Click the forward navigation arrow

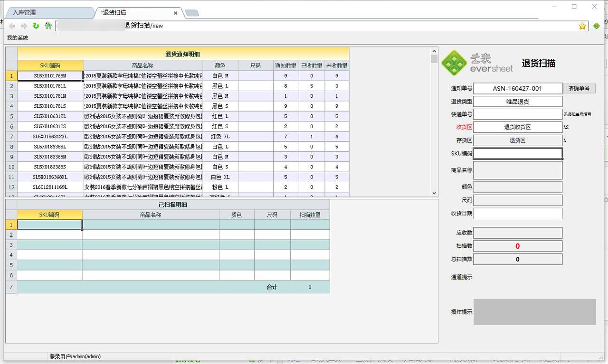24,26
